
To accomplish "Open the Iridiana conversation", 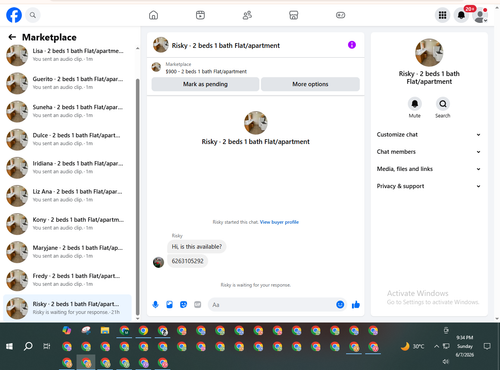I will click(x=67, y=167).
